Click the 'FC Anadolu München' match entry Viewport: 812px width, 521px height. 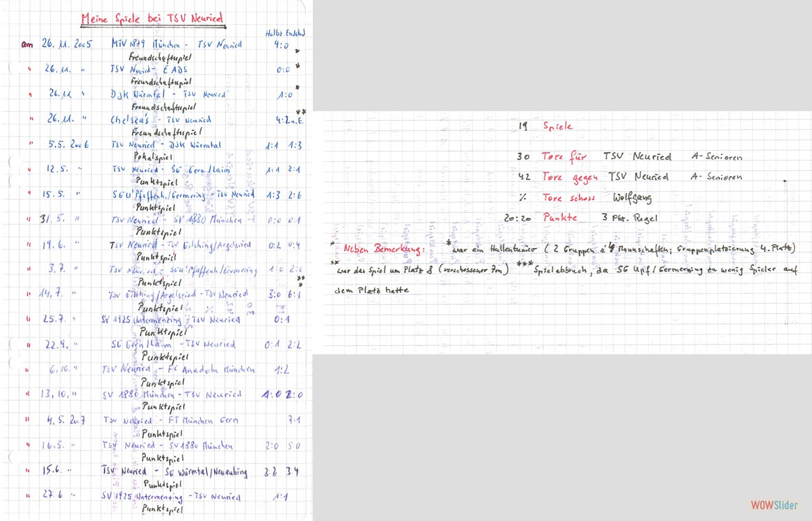pyautogui.click(x=178, y=370)
